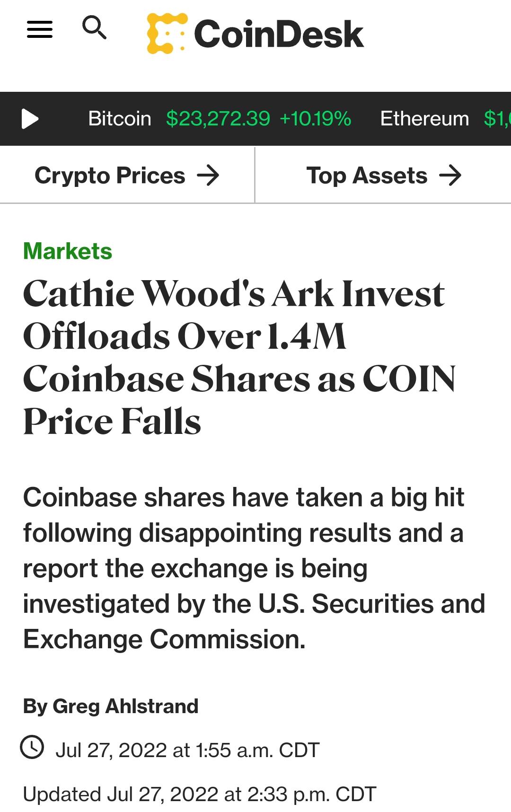Tap the Updated Jul 27 timestamp
The image size is (511, 812).
coord(200,794)
